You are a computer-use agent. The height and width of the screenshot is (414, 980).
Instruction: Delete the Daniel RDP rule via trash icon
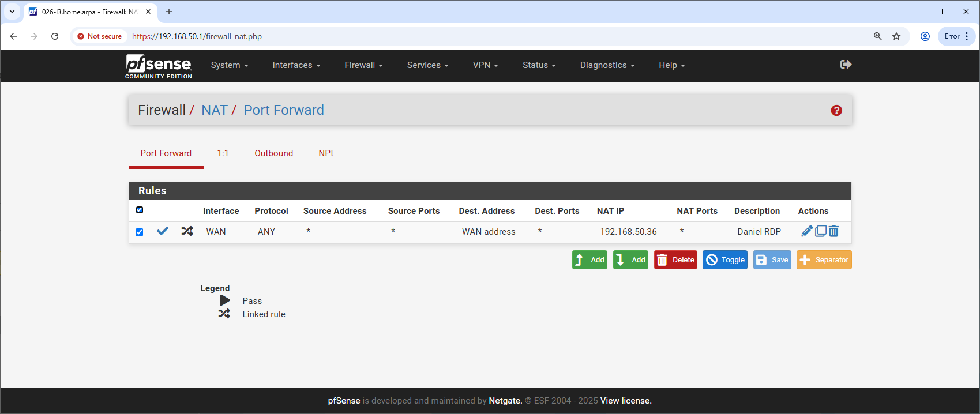[834, 231]
